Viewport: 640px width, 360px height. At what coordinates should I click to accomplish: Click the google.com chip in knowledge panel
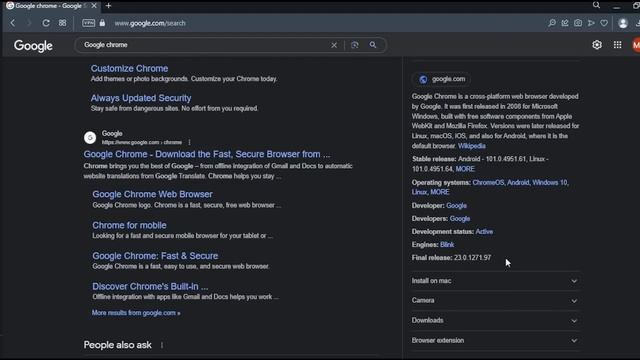click(x=442, y=79)
